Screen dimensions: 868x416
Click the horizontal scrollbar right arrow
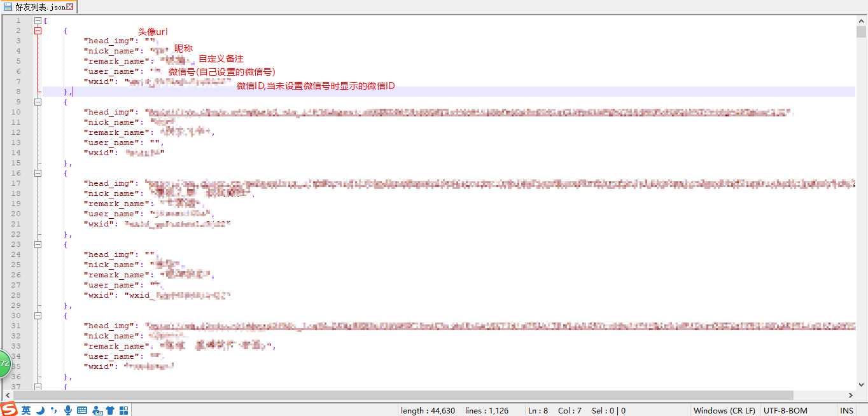click(x=851, y=395)
